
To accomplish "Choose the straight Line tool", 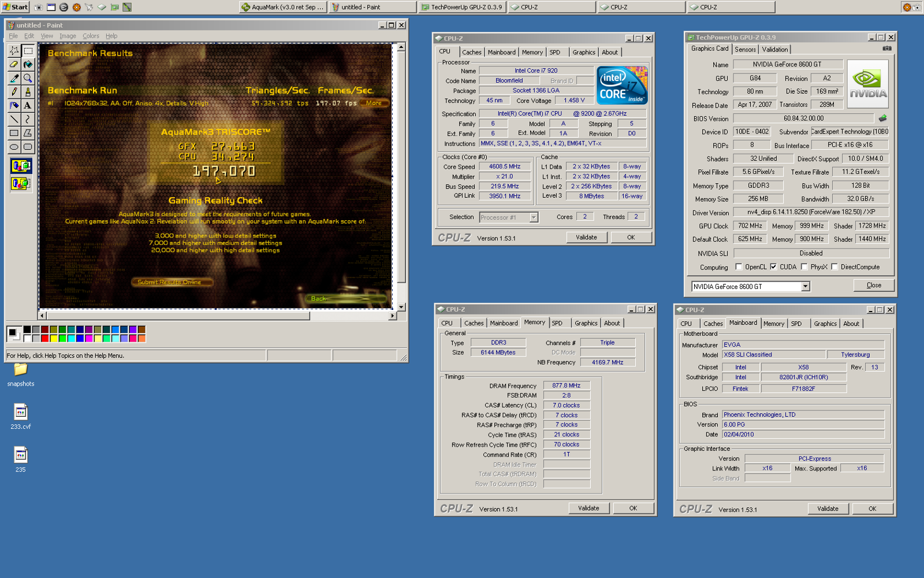I will pos(14,119).
